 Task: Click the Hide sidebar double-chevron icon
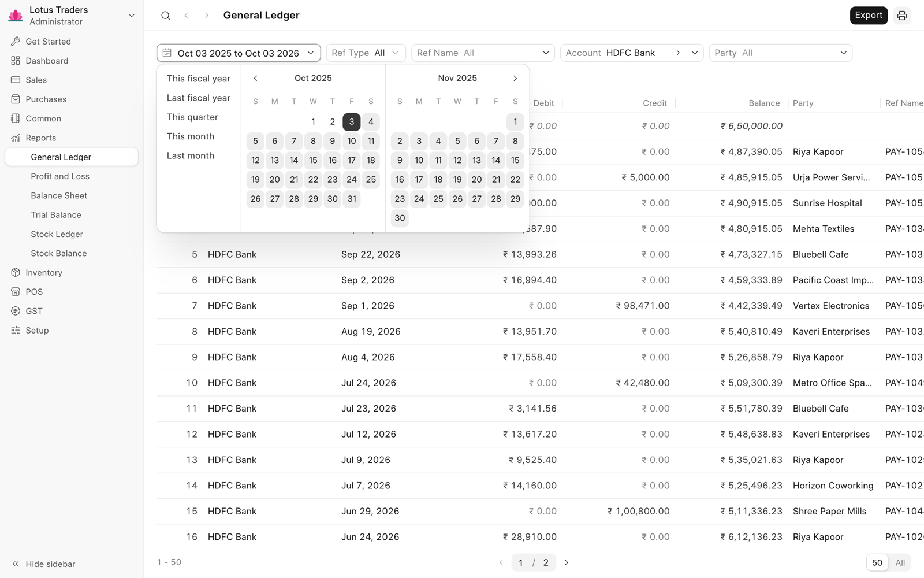16,564
